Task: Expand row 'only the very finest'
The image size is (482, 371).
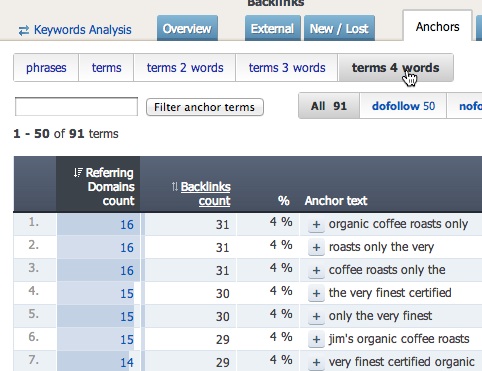Action: (x=316, y=316)
